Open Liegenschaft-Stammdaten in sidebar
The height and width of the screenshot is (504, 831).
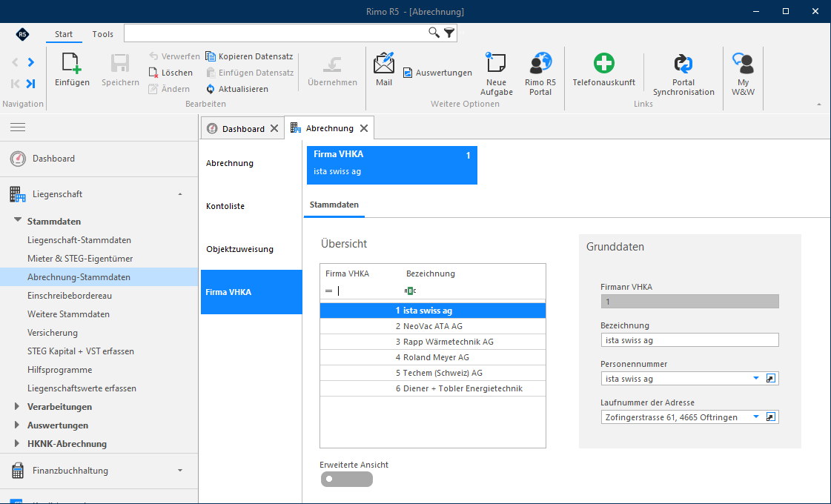[x=79, y=240]
